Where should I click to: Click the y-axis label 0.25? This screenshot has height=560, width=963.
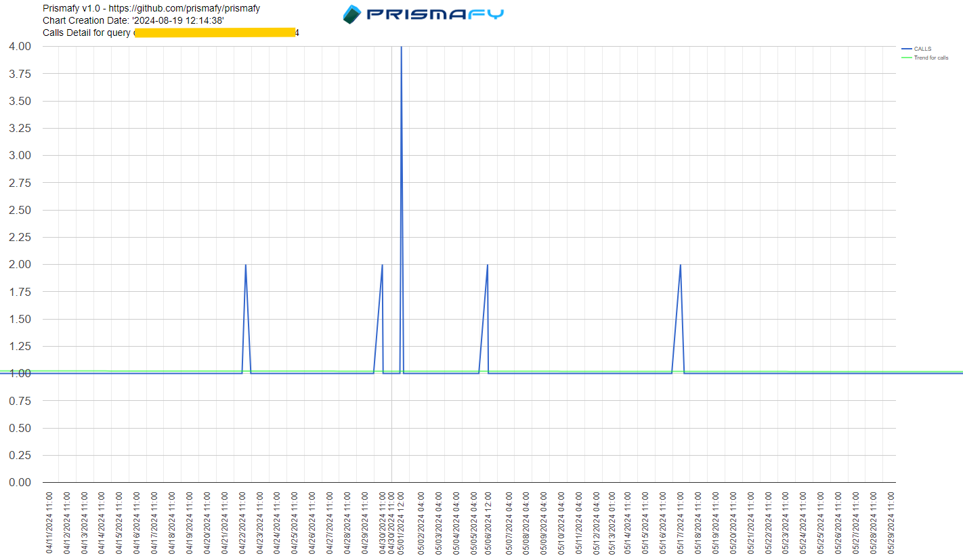(x=20, y=455)
